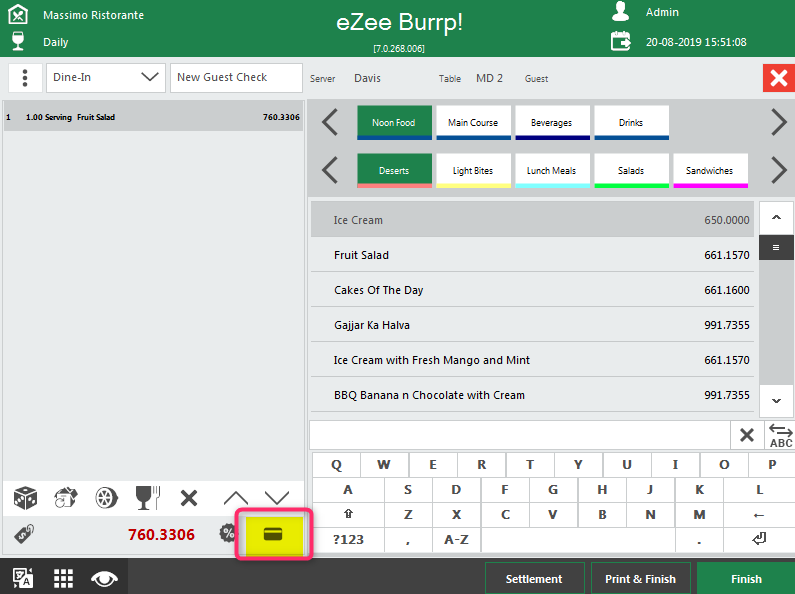
Task: Tap the shift arrow key
Action: point(348,514)
